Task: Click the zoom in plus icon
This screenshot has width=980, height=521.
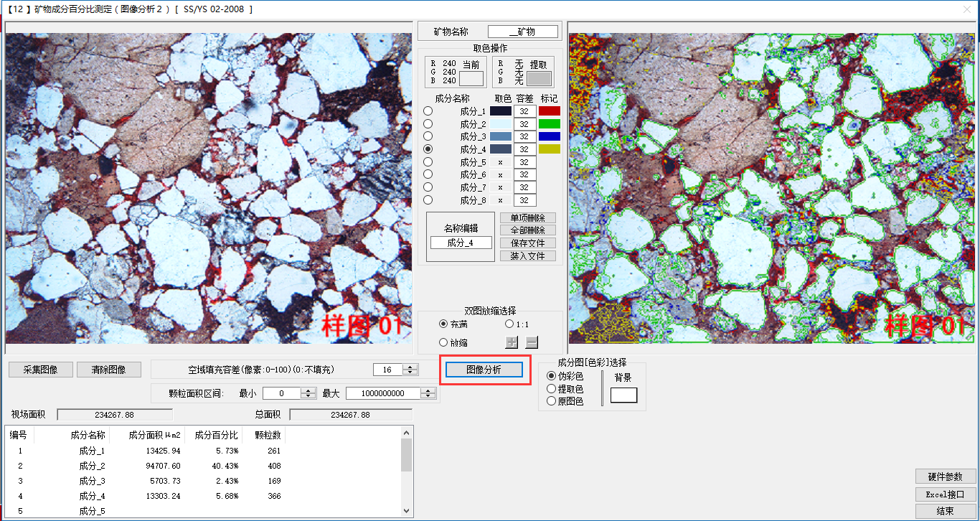Action: click(x=512, y=342)
